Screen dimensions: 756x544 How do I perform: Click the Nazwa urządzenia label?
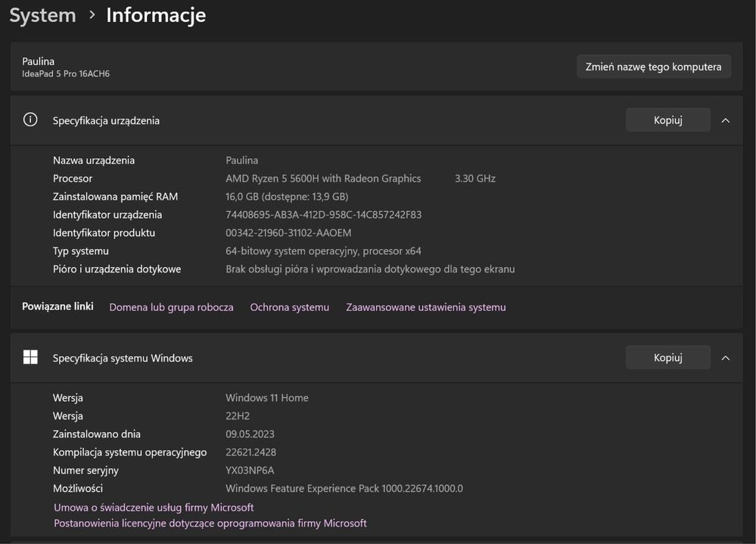click(x=94, y=160)
